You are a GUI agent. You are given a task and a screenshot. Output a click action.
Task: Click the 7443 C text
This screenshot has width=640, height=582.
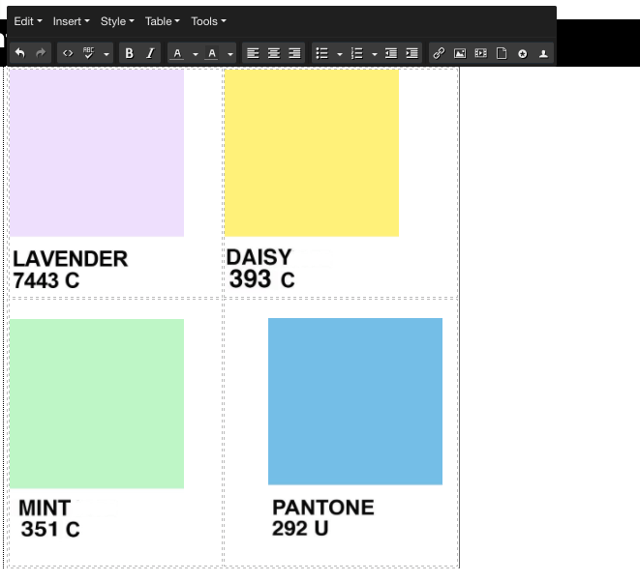click(46, 280)
